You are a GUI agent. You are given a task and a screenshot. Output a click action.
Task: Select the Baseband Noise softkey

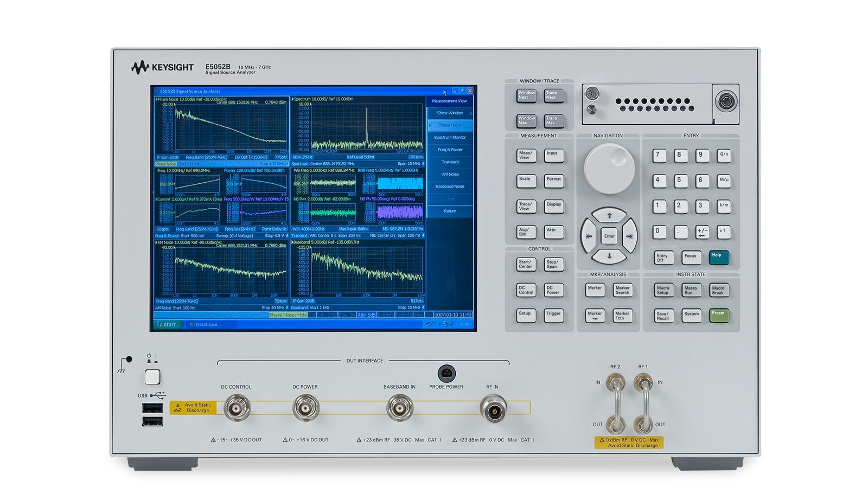tap(450, 187)
